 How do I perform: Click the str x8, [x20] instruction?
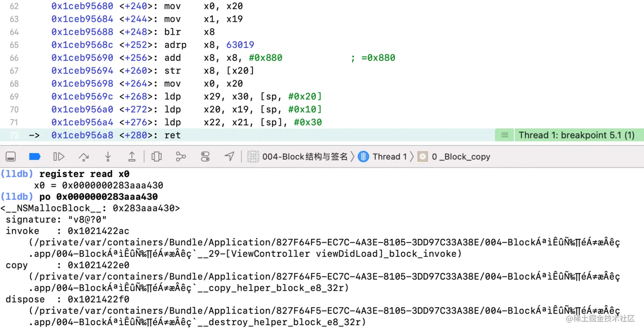click(x=209, y=71)
